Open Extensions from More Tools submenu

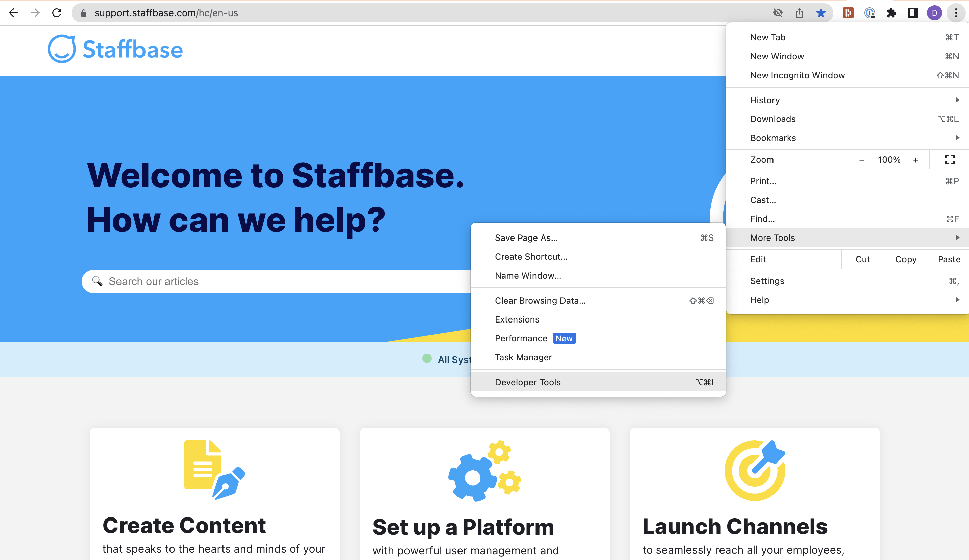[598, 319]
